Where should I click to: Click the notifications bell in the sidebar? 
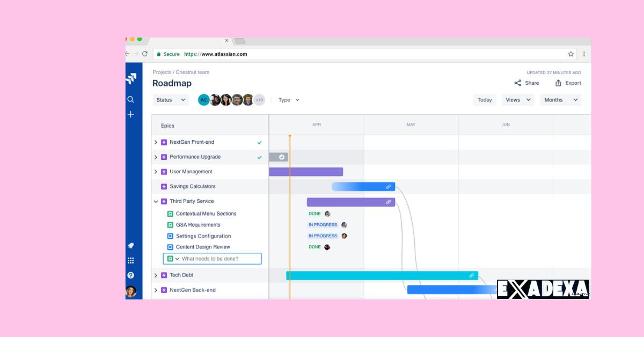(x=130, y=246)
